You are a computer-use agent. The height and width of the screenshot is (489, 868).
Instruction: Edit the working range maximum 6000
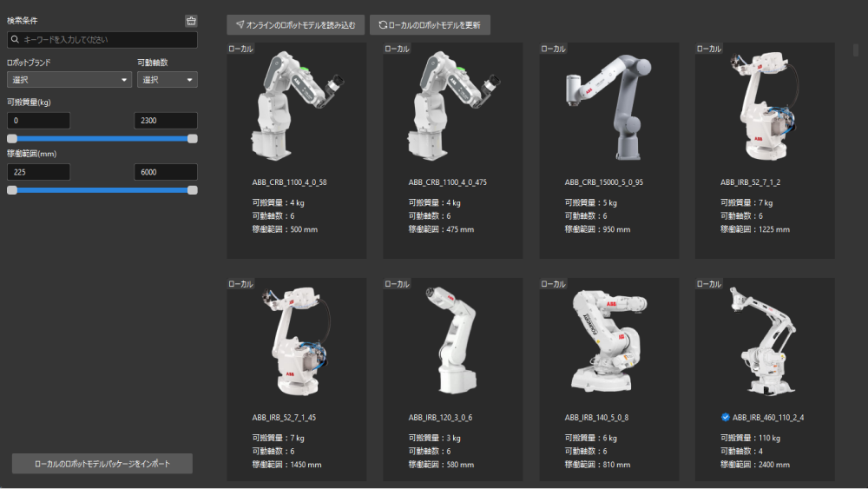tap(166, 172)
